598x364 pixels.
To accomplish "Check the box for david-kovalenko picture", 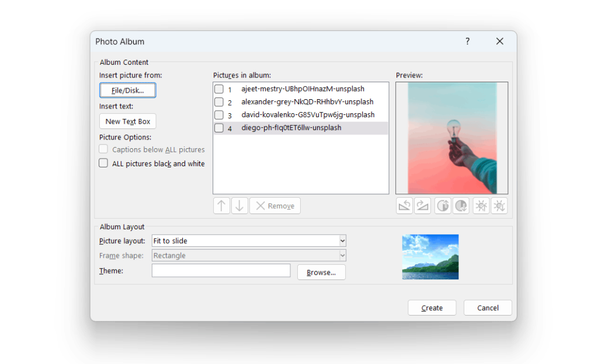I will 220,115.
